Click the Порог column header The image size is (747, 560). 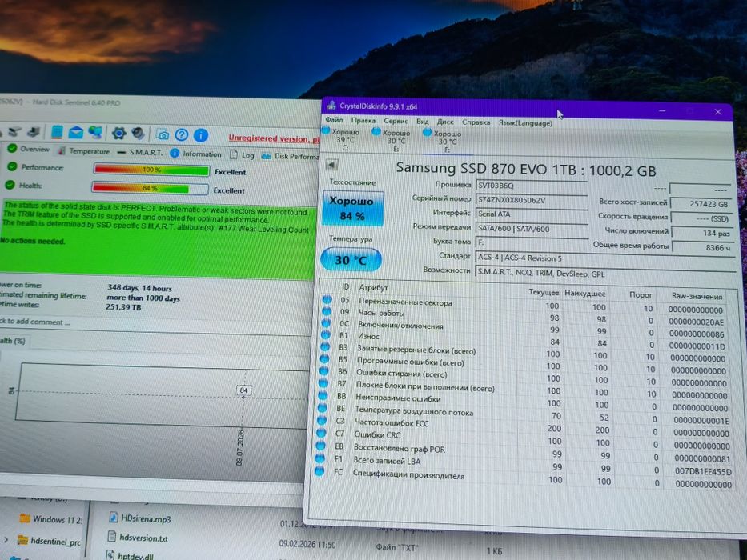[x=641, y=294]
